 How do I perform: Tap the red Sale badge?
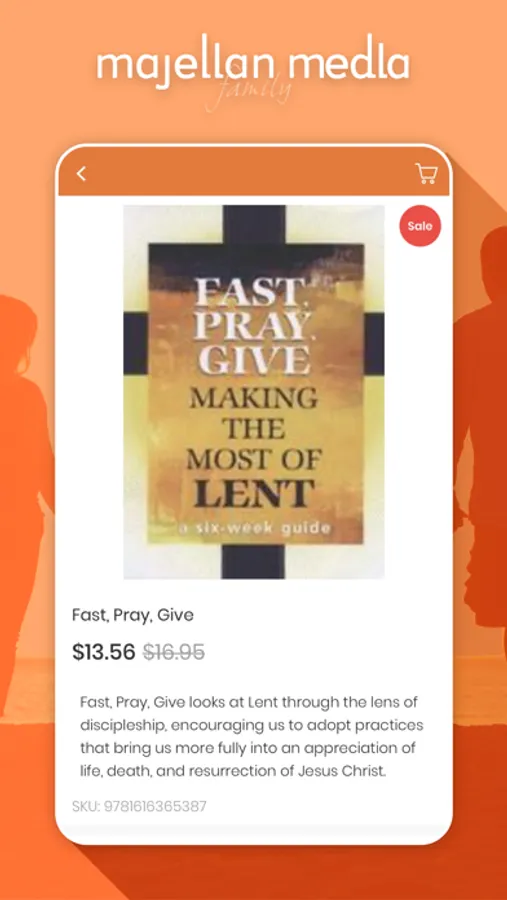[x=420, y=226]
